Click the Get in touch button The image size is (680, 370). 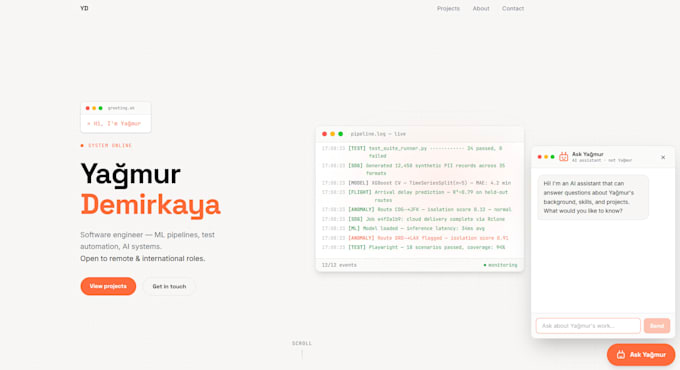click(169, 286)
